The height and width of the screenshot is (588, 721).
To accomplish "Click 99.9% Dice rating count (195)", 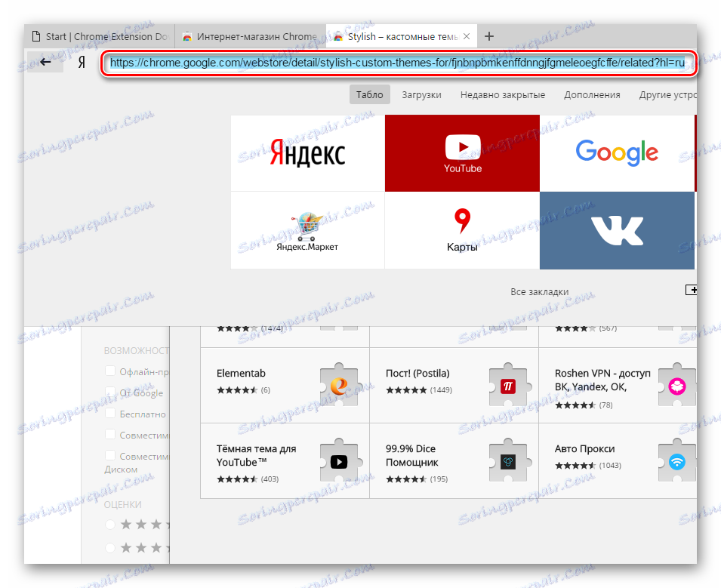I will (439, 479).
